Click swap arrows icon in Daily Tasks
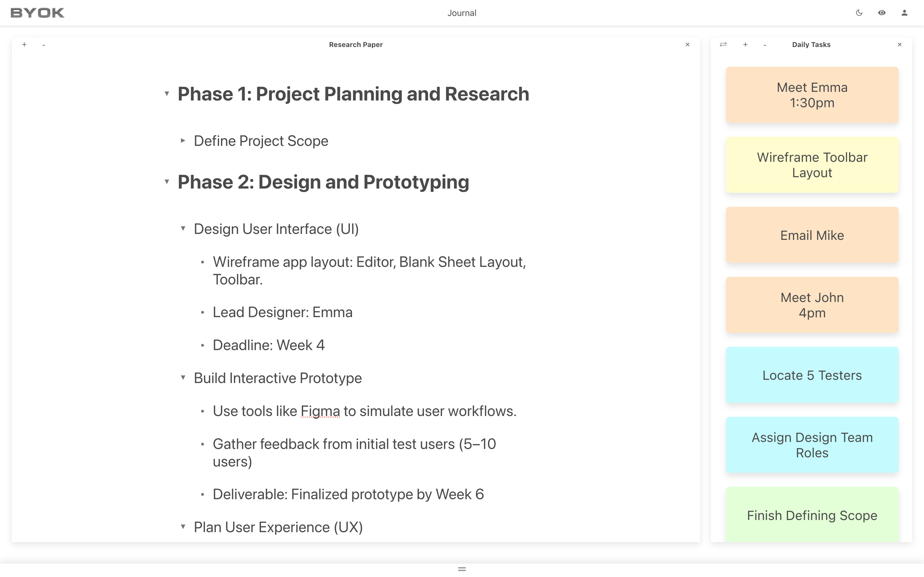Image resolution: width=924 pixels, height=577 pixels. (x=723, y=45)
